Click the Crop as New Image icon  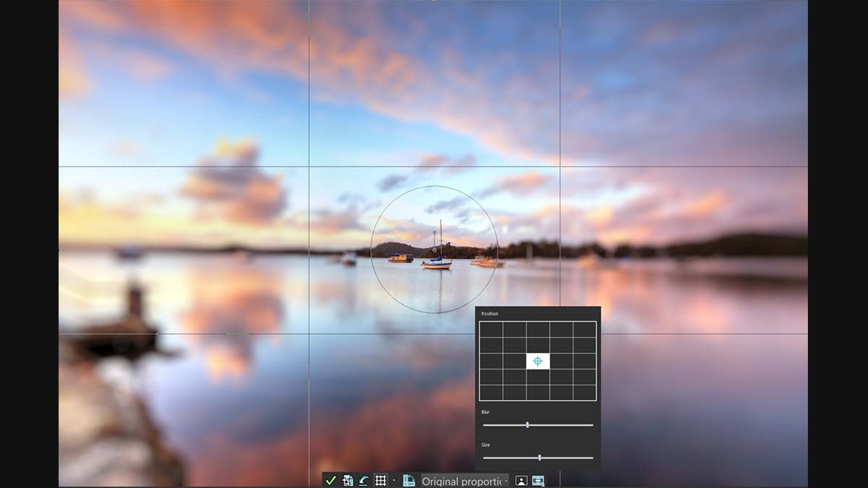[x=348, y=481]
